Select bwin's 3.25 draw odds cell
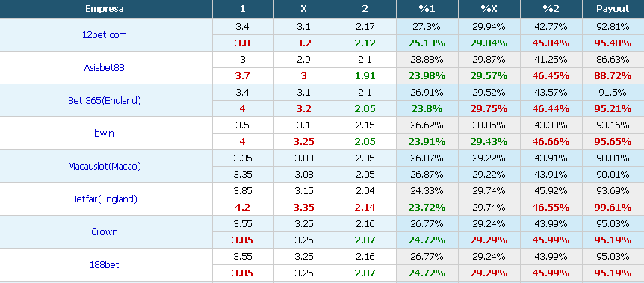 coord(304,142)
